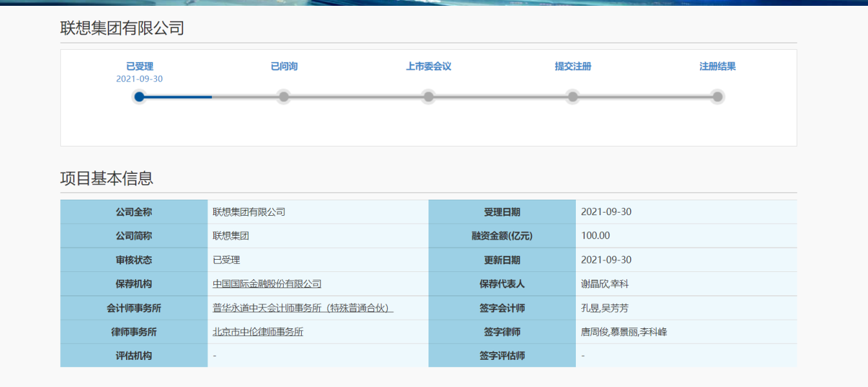Open the 普华永道中天会计师事务所 accounting firm link

coord(302,308)
